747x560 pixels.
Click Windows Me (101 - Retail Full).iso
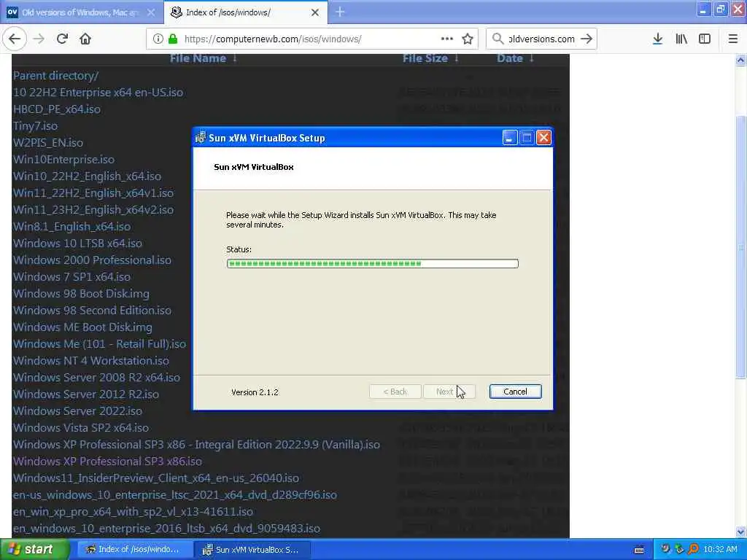pyautogui.click(x=99, y=344)
